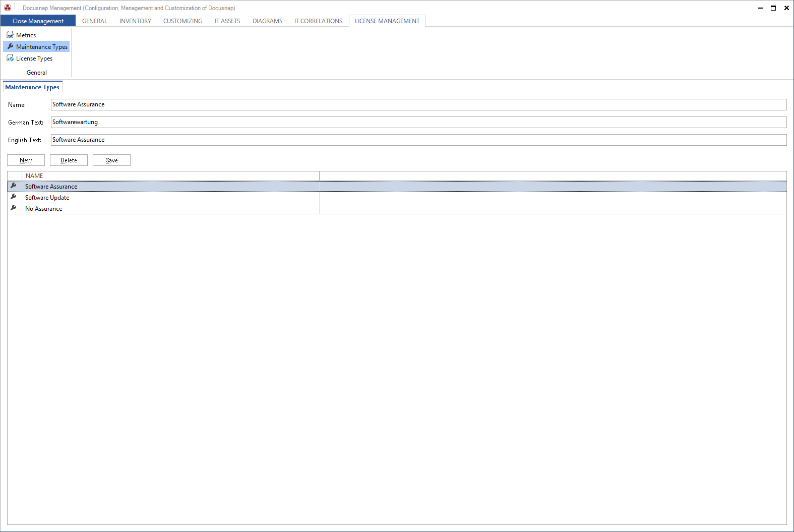
Task: Select the No Assurance row
Action: pyautogui.click(x=397, y=209)
